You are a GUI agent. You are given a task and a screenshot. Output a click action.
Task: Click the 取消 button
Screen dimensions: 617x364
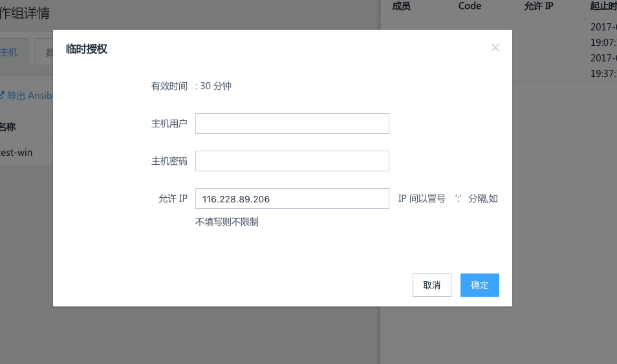431,285
